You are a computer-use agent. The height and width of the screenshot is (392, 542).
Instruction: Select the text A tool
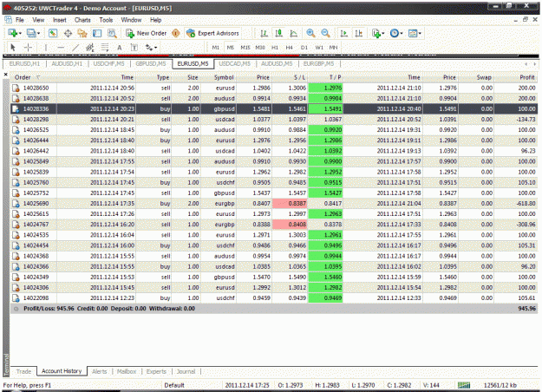[x=120, y=48]
